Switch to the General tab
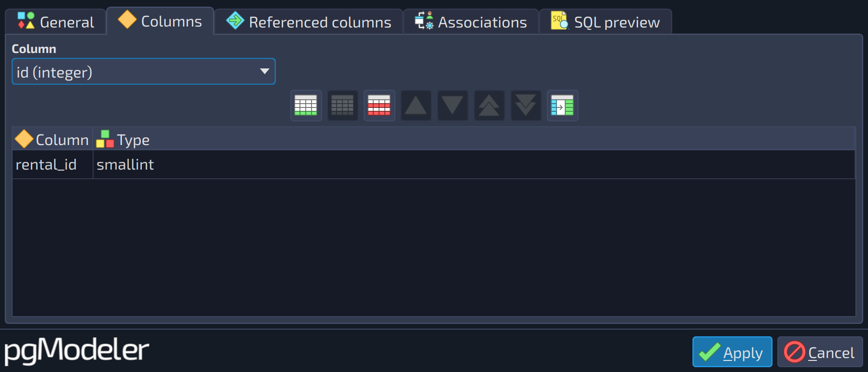Viewport: 868px width, 372px height. [56, 22]
